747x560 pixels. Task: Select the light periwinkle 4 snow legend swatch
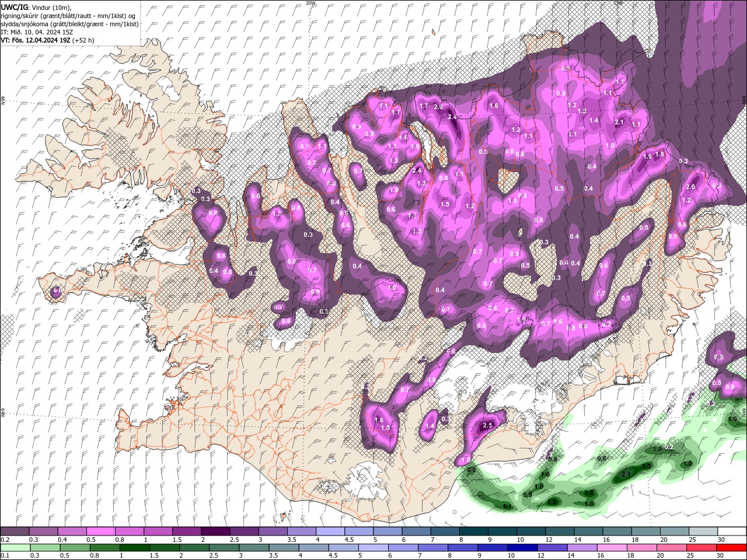330,531
